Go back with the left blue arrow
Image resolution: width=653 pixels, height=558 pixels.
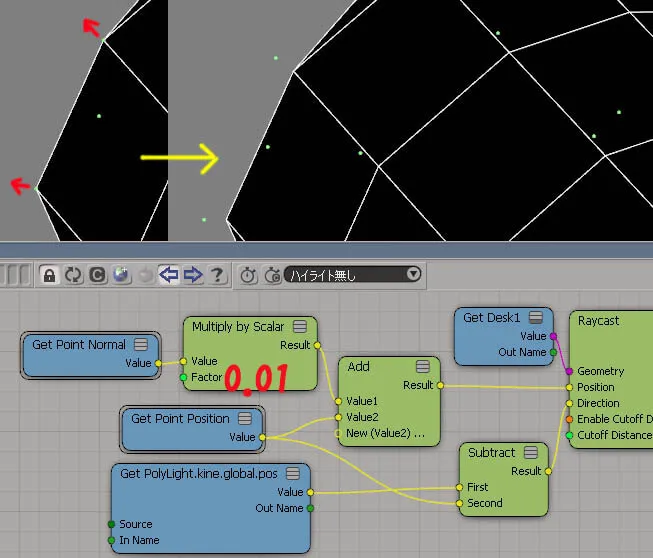169,275
